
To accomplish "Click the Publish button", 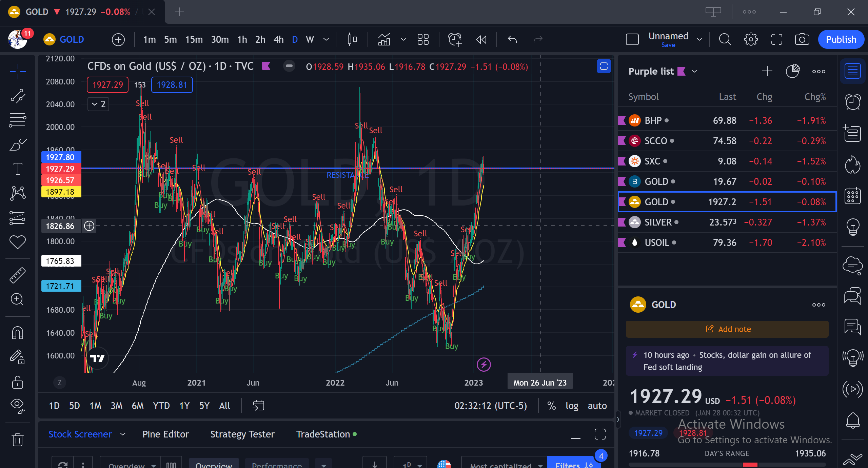I will coord(841,40).
